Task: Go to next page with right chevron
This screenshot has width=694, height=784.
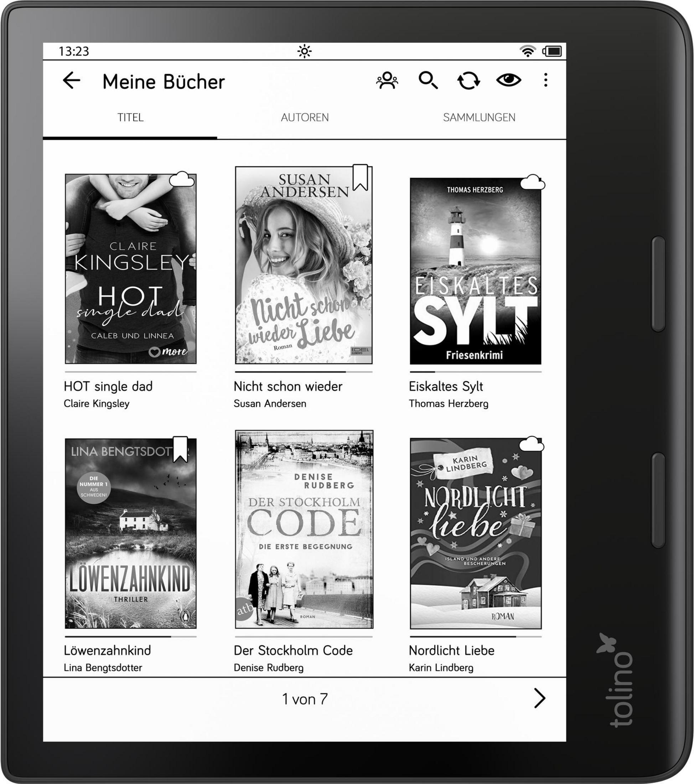Action: click(539, 698)
